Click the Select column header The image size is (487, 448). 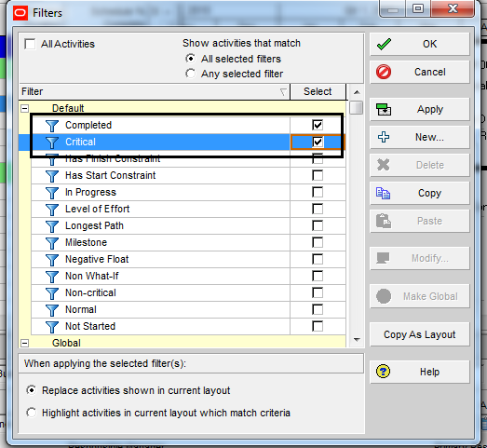(x=318, y=91)
